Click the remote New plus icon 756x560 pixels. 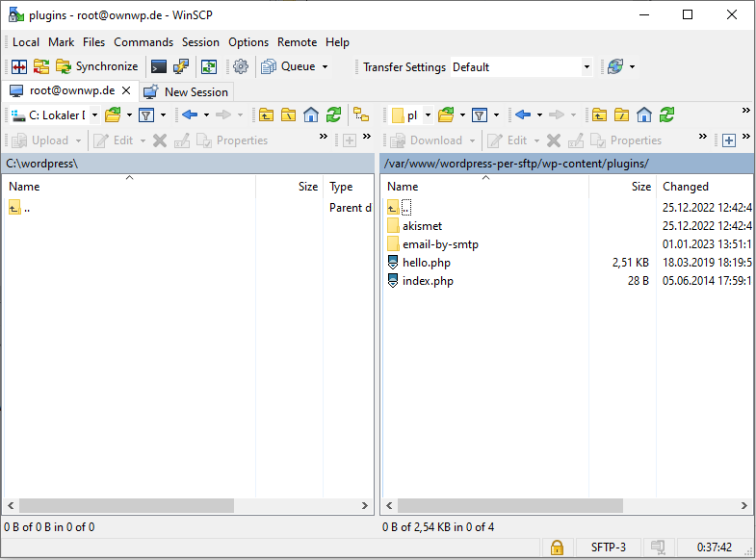729,140
